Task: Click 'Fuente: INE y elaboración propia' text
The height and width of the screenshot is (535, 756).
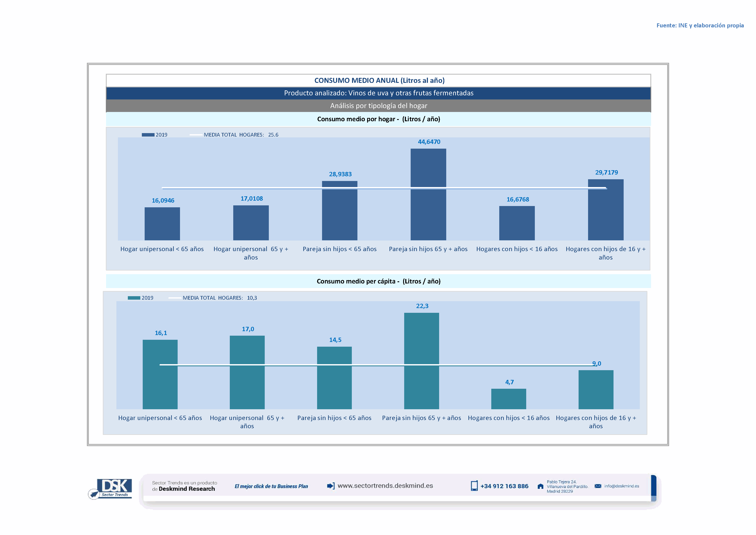Action: pos(700,25)
